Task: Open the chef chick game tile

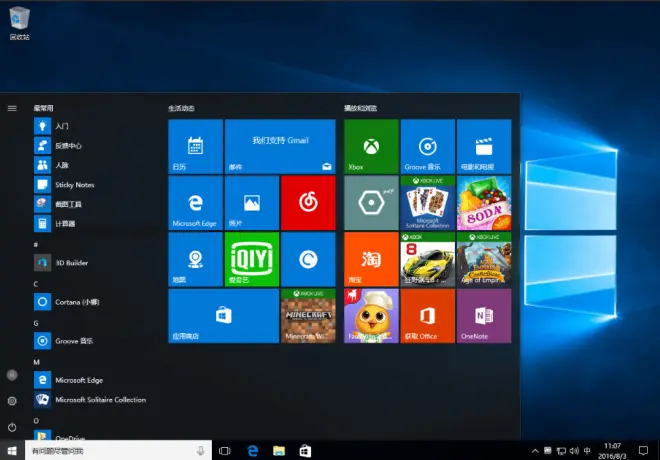Action: (371, 316)
